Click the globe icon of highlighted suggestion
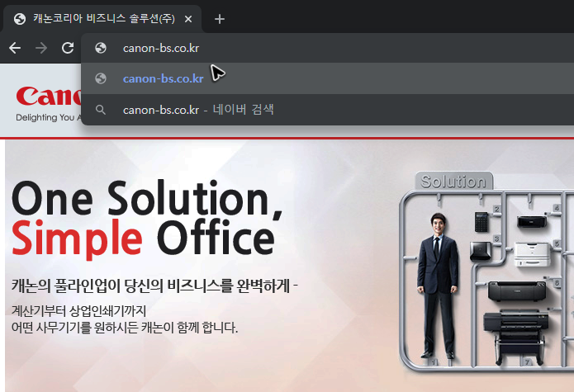This screenshot has width=574, height=392. [x=101, y=78]
